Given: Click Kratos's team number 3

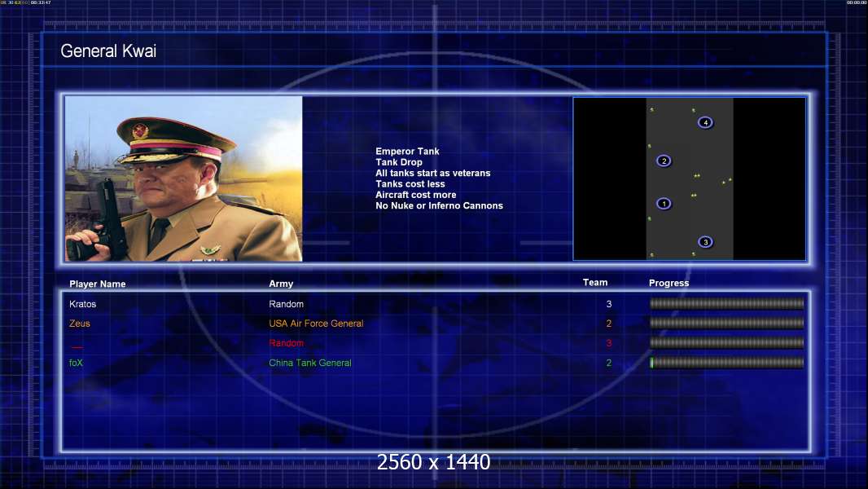Looking at the screenshot, I should [x=609, y=304].
